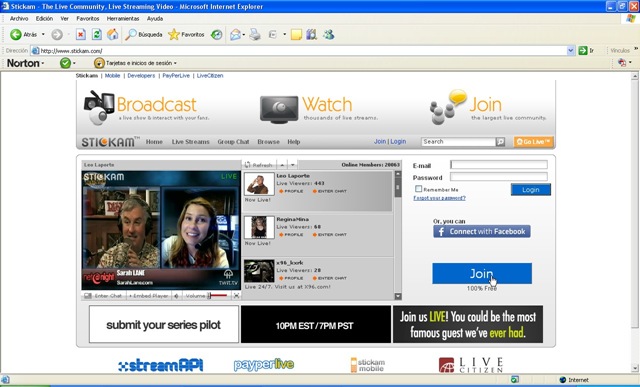Enable the Remember Me checkbox
This screenshot has height=387, width=640.
pos(418,189)
